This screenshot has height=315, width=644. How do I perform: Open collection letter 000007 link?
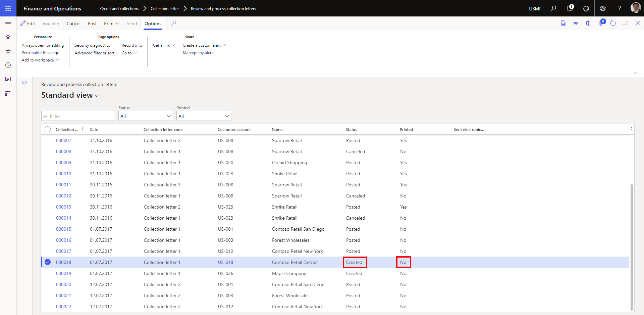tap(63, 140)
